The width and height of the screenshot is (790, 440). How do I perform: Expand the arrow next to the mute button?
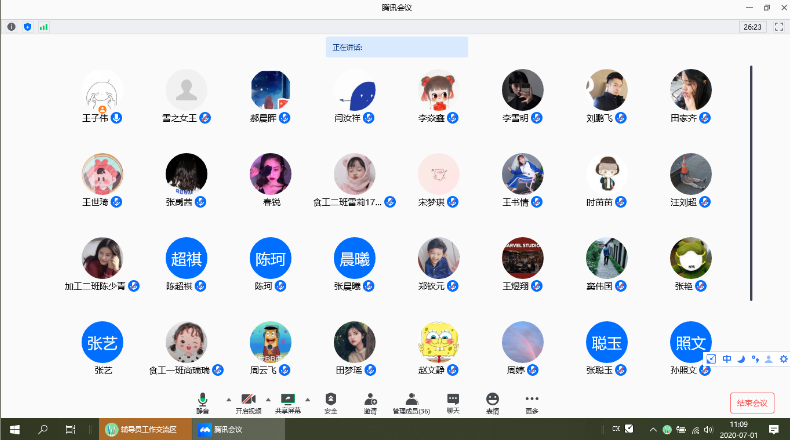tap(227, 398)
